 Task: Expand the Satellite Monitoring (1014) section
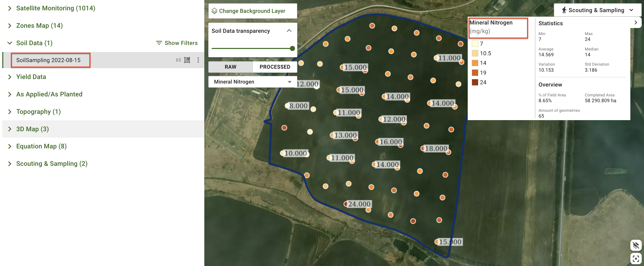click(x=56, y=8)
